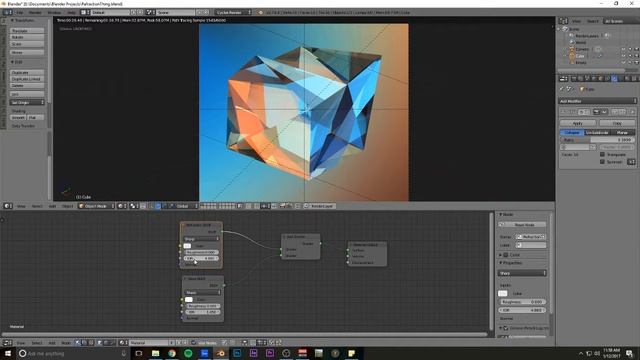Adjust the decimate Ratio slider
640x360 pixels.
tap(598, 140)
